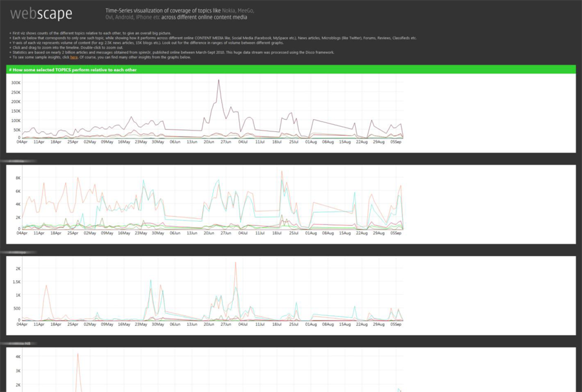
Task: Click the '250K' y-axis label
Action: (x=16, y=93)
